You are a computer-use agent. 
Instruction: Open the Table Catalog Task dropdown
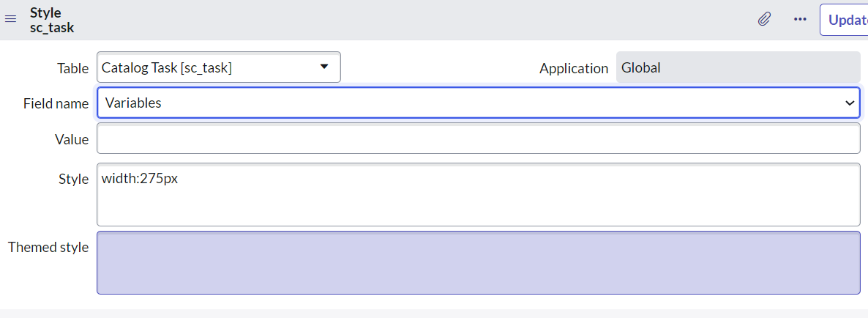coord(219,67)
